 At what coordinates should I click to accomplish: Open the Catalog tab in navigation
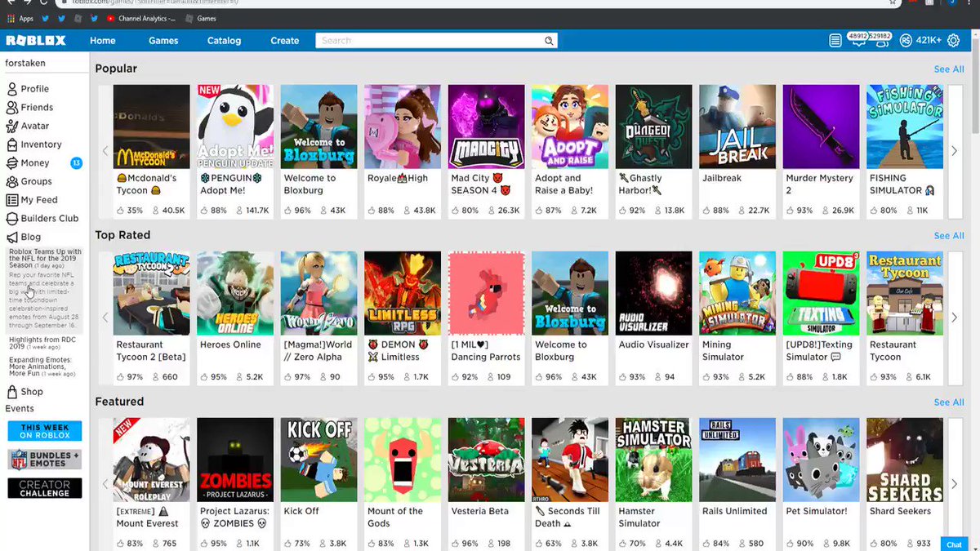coord(224,41)
